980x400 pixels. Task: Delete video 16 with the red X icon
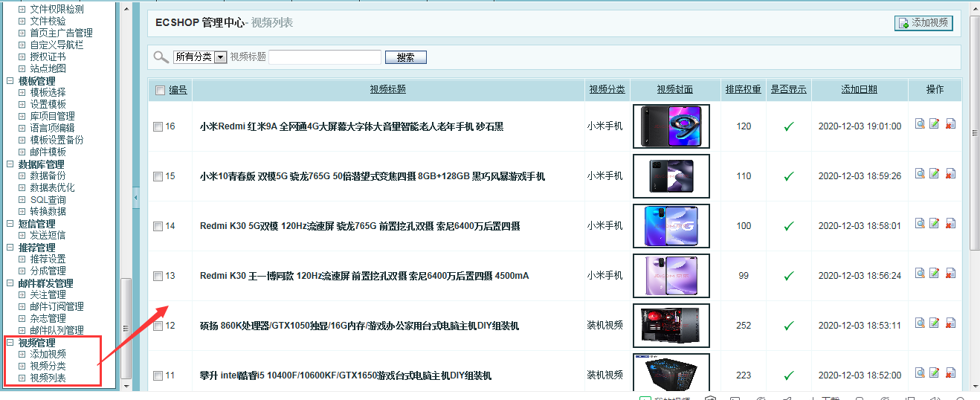click(950, 124)
